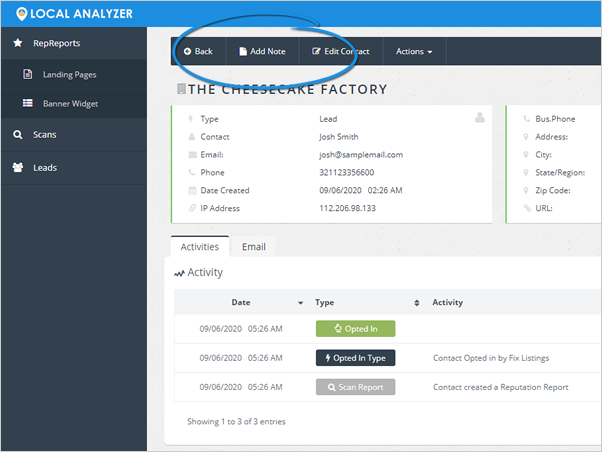Switch to the Email tab
Screen dimensions: 602x452
coord(253,246)
